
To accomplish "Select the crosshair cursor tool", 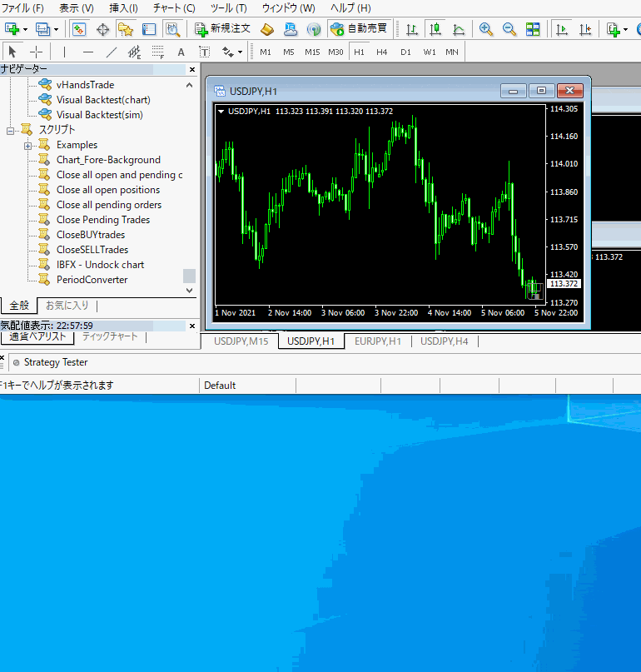I will (36, 52).
